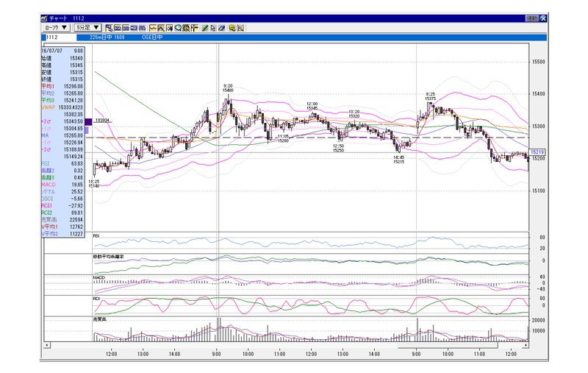Image resolution: width=588 pixels, height=373 pixels.
Task: Click the 連動 link button in title bar
Action: pyautogui.click(x=531, y=18)
